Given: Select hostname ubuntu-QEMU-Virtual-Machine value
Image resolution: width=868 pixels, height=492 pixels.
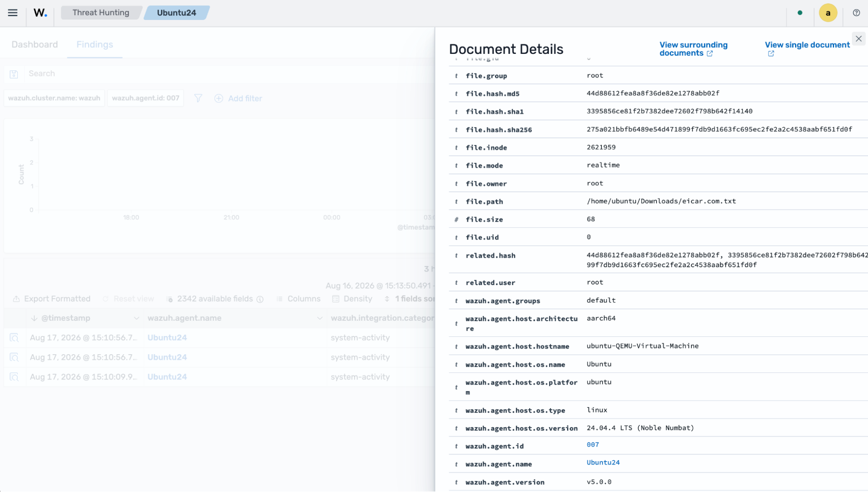Looking at the screenshot, I should click(643, 346).
